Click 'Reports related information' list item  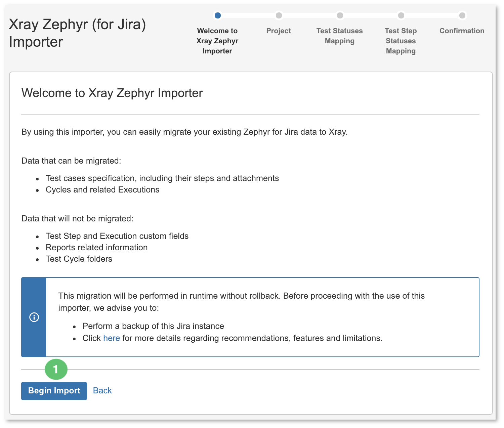point(97,248)
